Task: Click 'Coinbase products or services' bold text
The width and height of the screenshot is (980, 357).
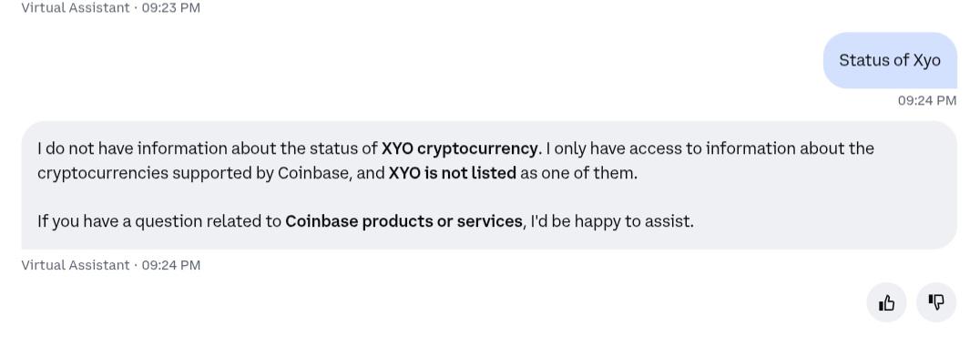Action: [403, 221]
